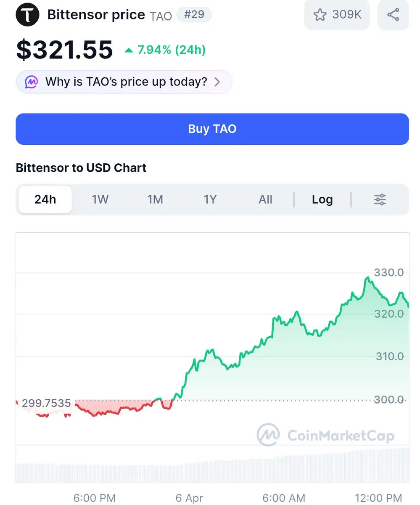Click the #29 rank badge

pos(194,15)
